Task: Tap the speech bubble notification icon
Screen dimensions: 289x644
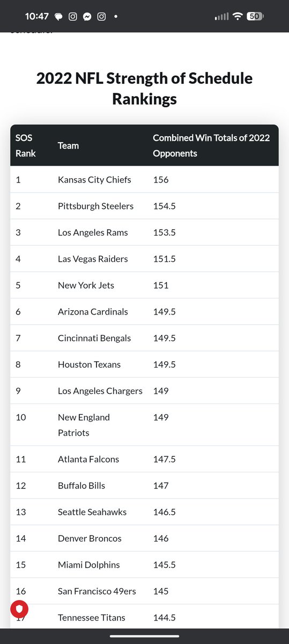Action: pos(59,17)
